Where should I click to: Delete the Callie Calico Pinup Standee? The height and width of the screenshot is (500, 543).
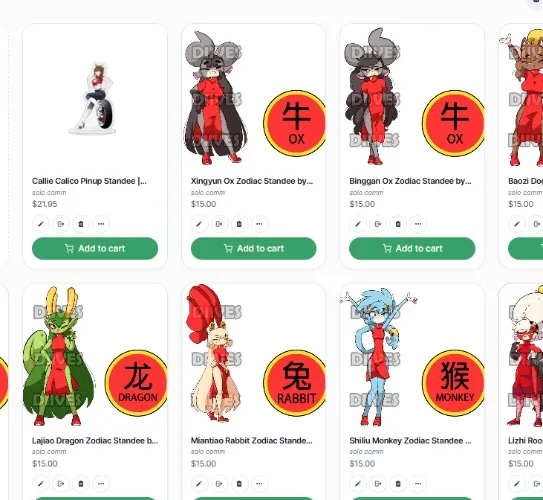pyautogui.click(x=81, y=224)
